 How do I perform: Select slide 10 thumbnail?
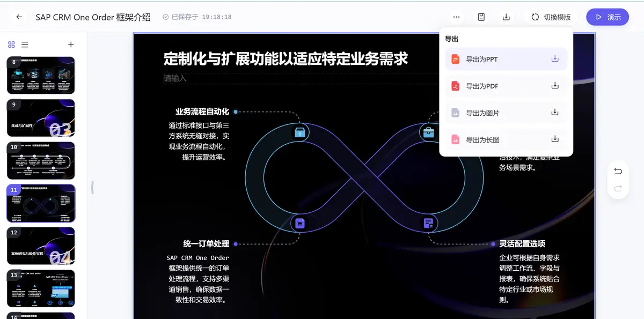(41, 160)
